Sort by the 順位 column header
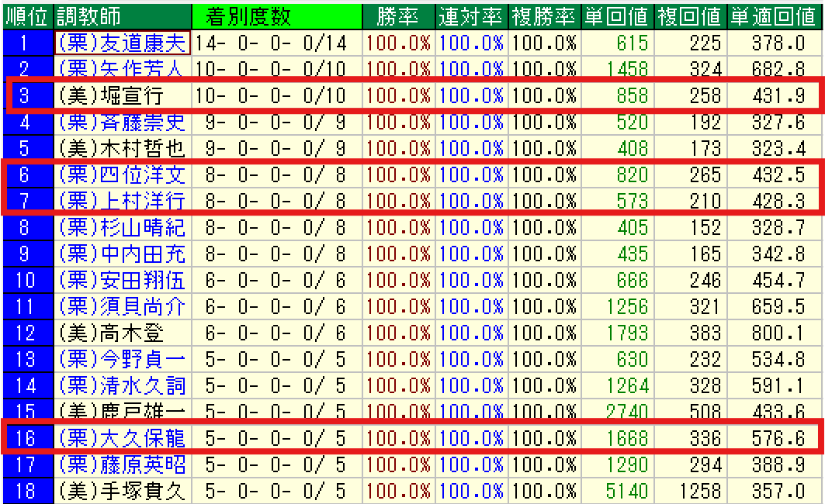The width and height of the screenshot is (825, 504). (27, 16)
